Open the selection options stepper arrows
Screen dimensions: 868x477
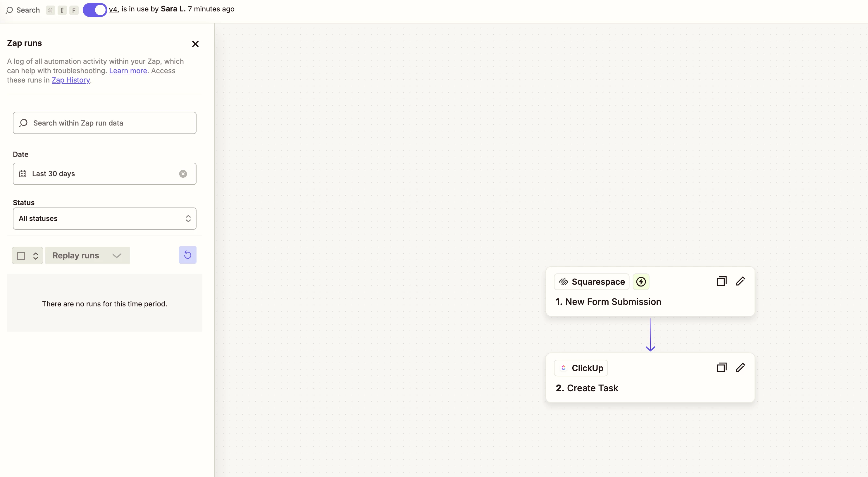coord(36,256)
